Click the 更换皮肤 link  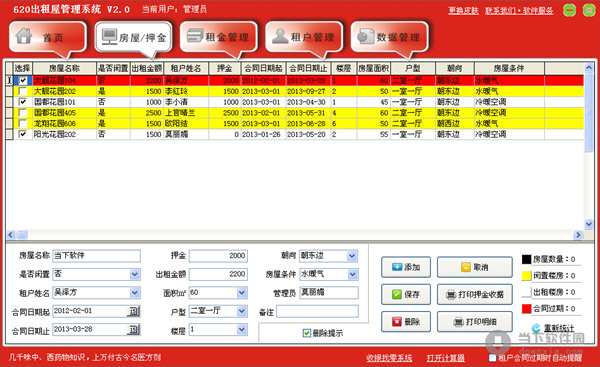pos(463,10)
